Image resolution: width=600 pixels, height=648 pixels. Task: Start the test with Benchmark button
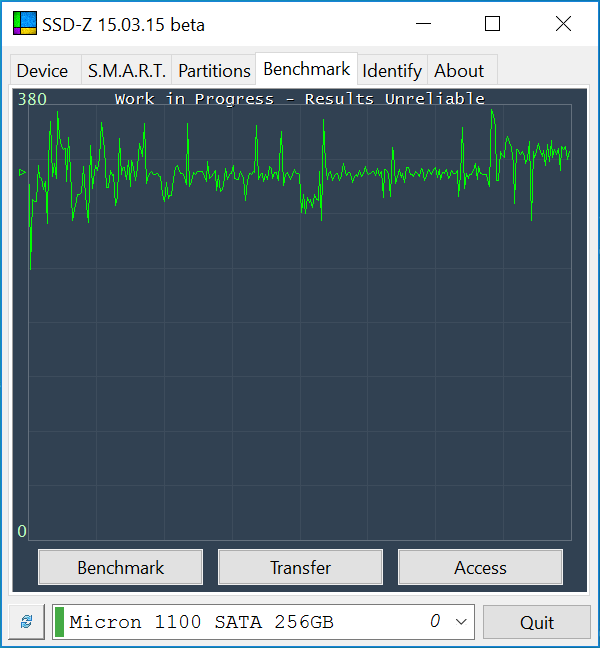coord(121,567)
